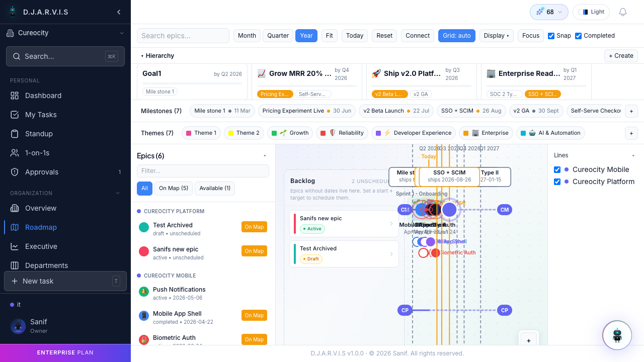Click the sidebar Search box
This screenshot has height=362, width=644.
65,56
